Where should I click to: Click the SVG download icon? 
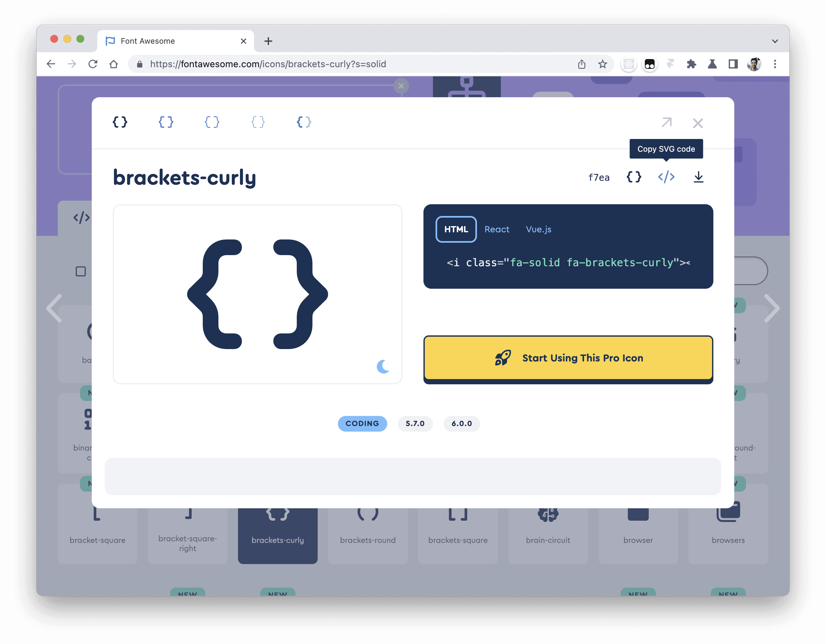coord(699,177)
